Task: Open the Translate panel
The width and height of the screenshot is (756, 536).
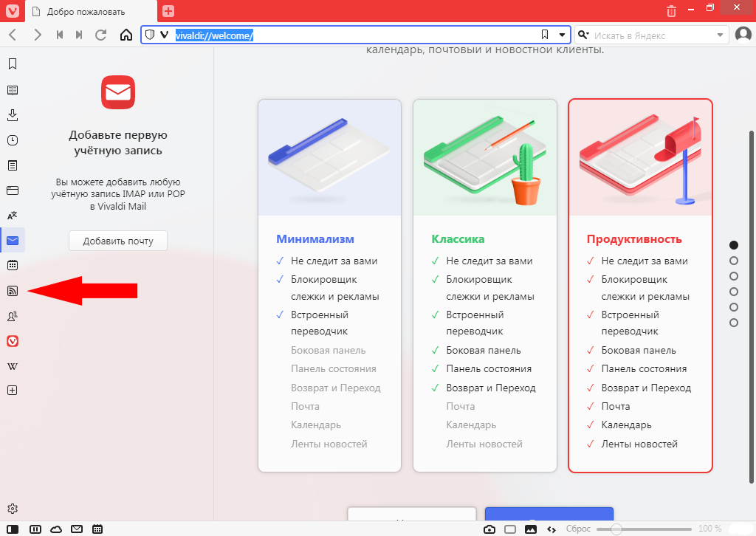Action: click(12, 216)
